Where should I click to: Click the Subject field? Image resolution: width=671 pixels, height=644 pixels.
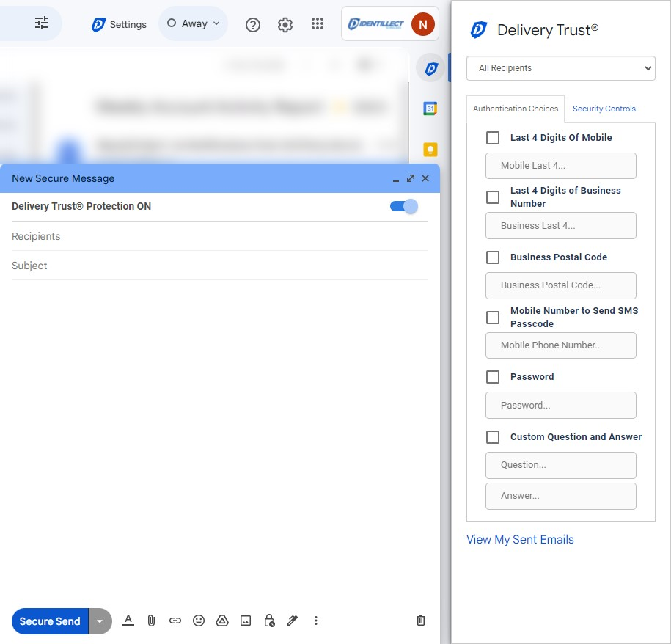coord(220,266)
